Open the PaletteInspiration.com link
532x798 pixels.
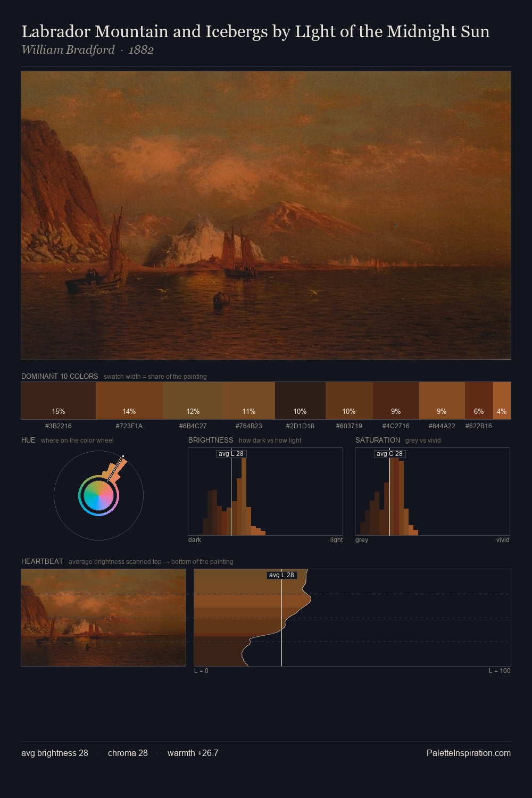coord(469,753)
